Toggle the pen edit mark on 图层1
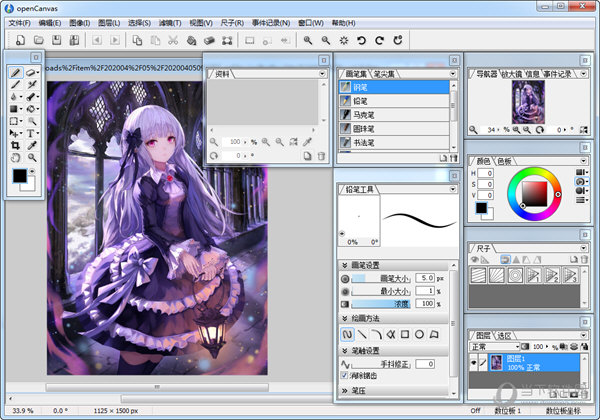The width and height of the screenshot is (600, 420). [483, 362]
